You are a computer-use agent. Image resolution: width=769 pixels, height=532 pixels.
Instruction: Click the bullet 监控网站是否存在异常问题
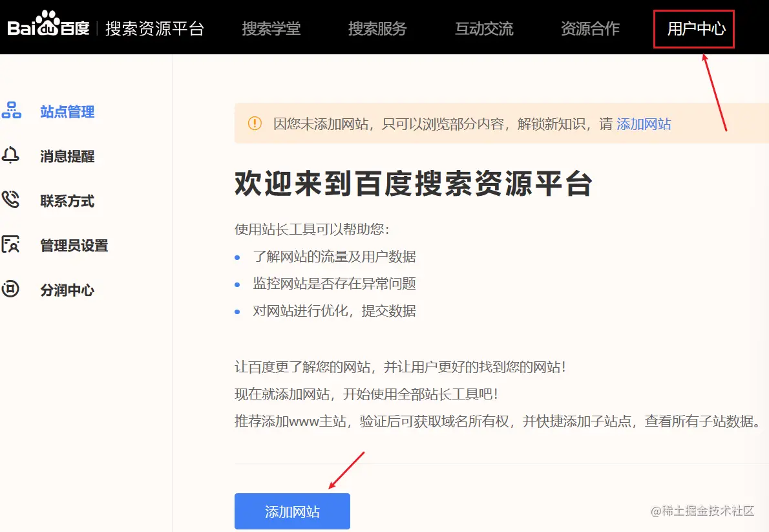pos(335,283)
